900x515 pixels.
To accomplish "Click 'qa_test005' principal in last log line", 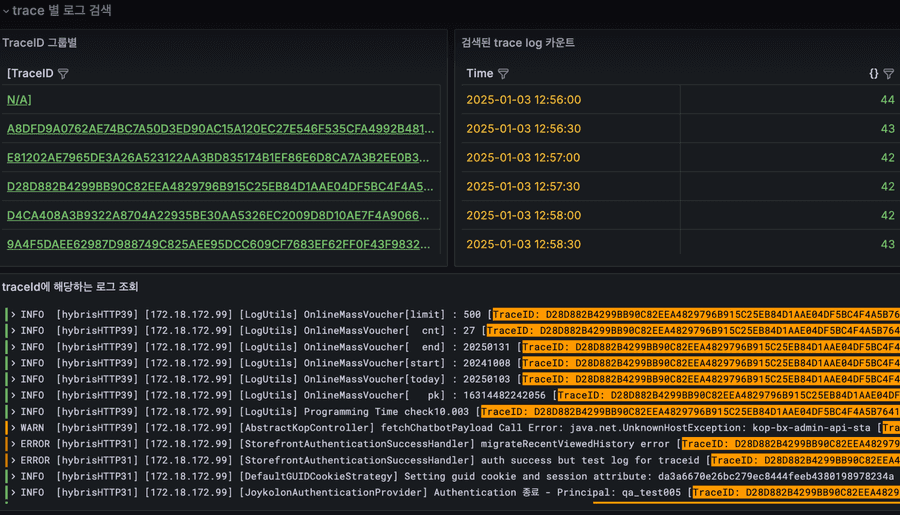I will pos(651,492).
